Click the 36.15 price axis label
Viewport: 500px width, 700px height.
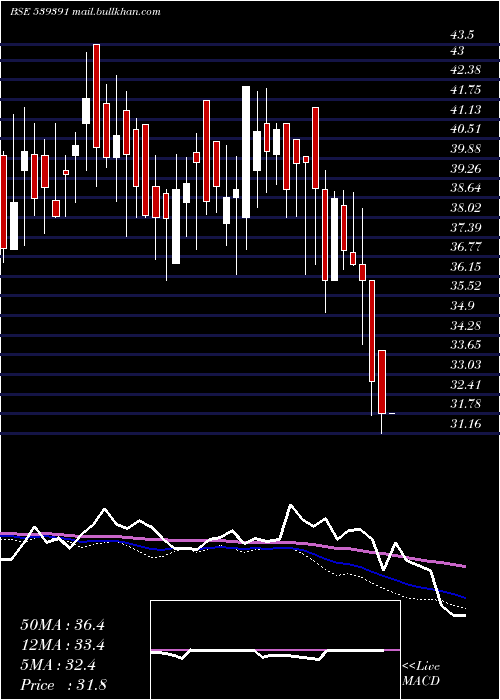[x=465, y=267]
